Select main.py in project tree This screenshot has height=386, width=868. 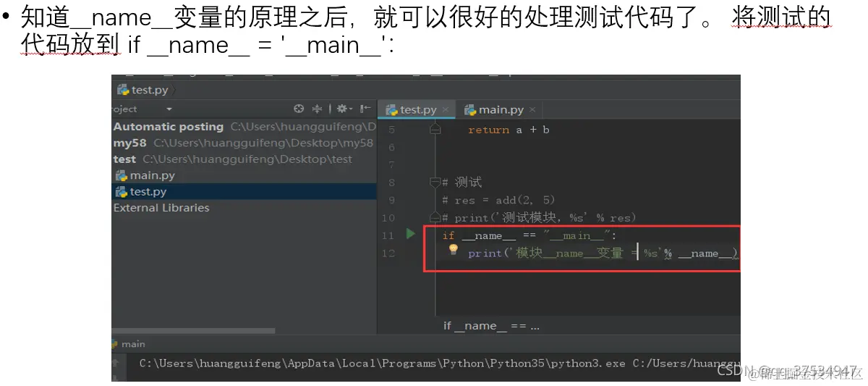tap(244, 175)
